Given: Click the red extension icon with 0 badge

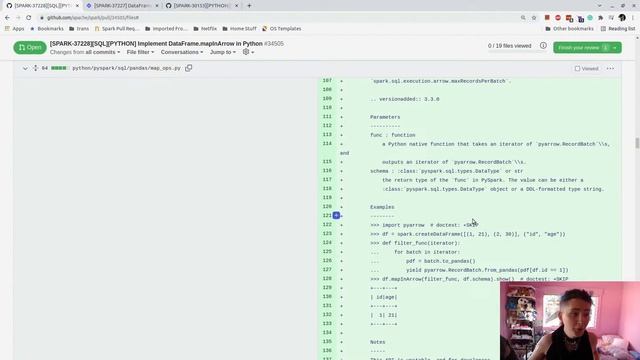Looking at the screenshot, I should tap(569, 18).
